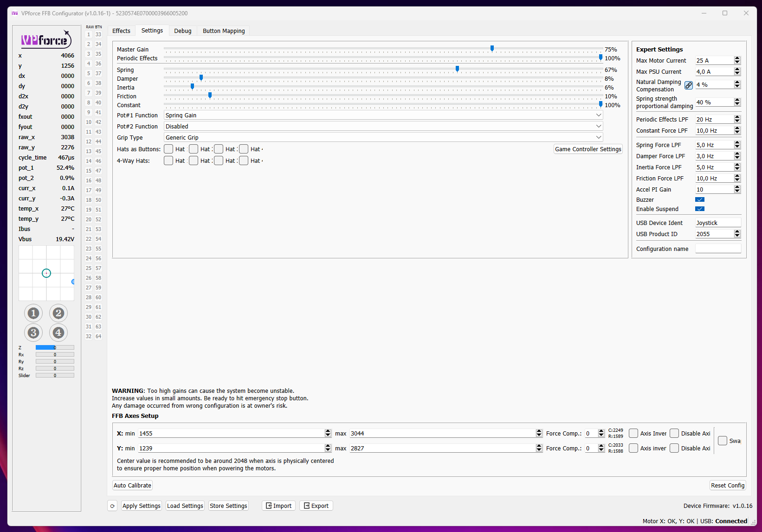This screenshot has width=762, height=532.
Task: Enable Axis Invert for the X axis
Action: 633,433
